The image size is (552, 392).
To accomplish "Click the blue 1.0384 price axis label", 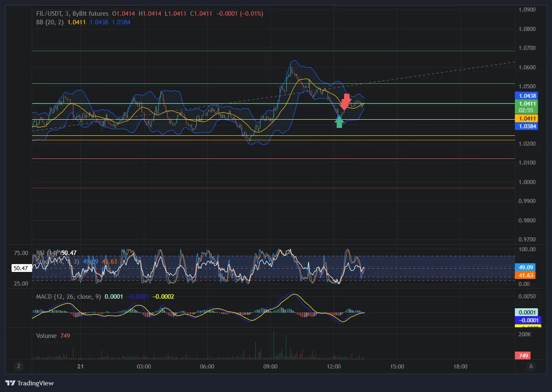I will click(526, 126).
